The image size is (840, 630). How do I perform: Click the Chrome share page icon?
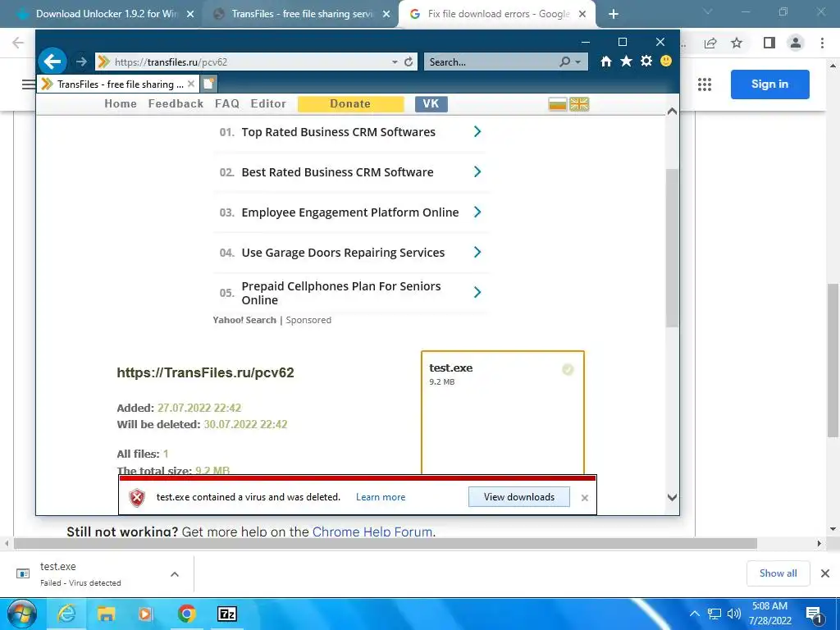710,43
